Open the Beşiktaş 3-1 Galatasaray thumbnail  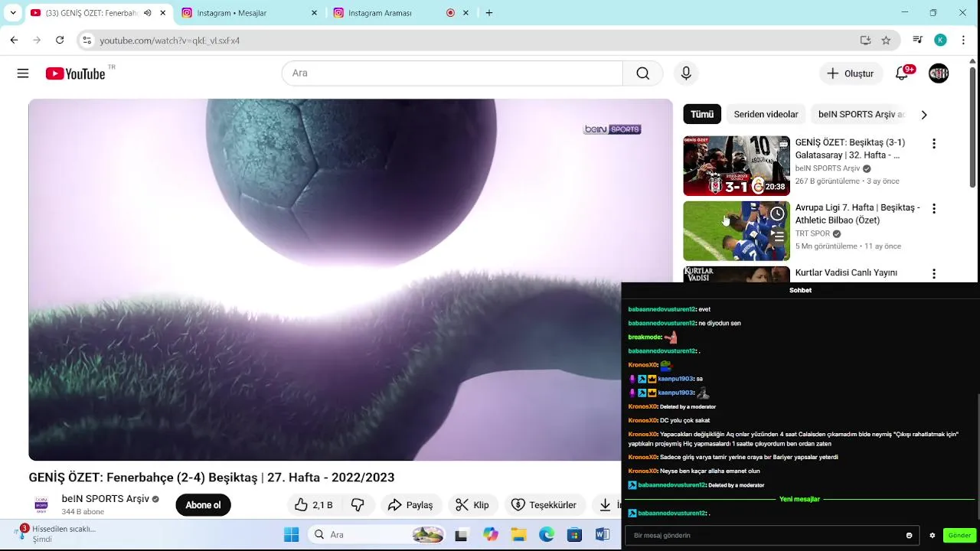click(737, 166)
